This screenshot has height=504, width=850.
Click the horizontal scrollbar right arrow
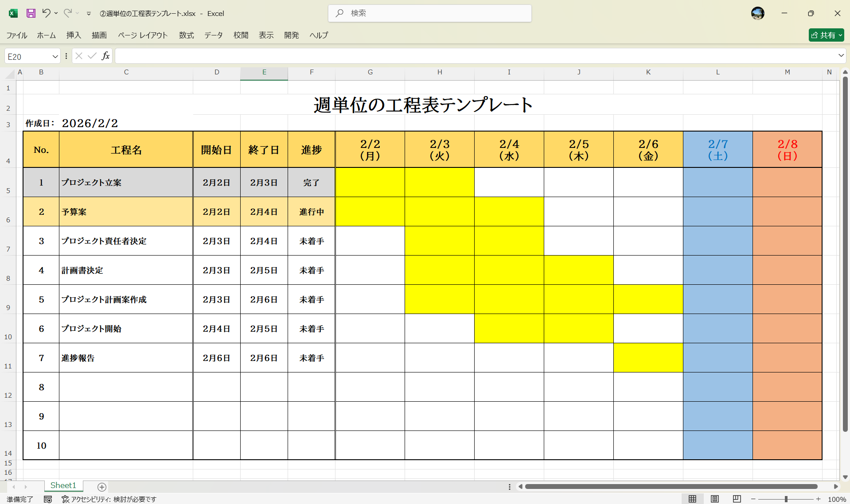pos(834,486)
